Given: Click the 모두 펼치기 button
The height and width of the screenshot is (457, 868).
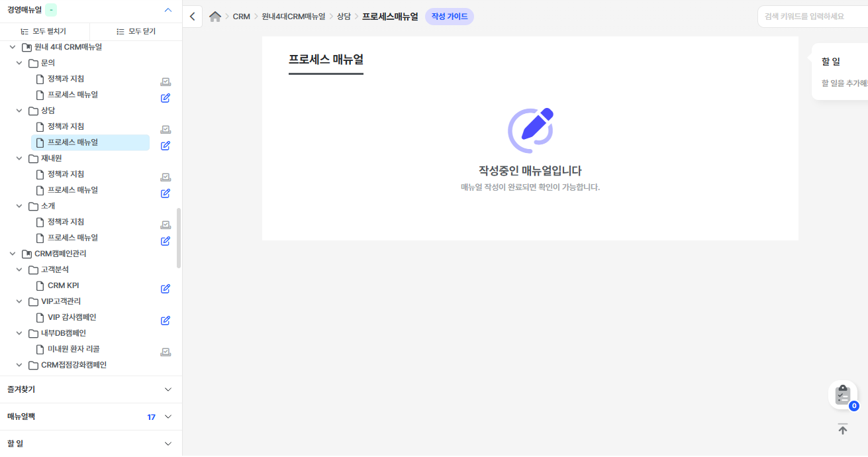Looking at the screenshot, I should coord(45,31).
